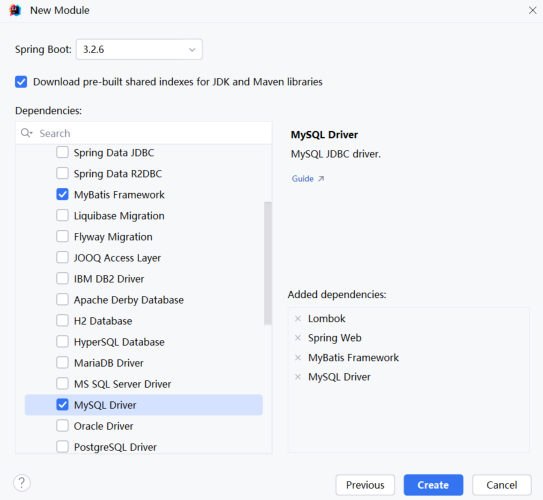The height and width of the screenshot is (500, 543).
Task: Uncheck MyBatis Framework checkbox
Action: coord(62,195)
